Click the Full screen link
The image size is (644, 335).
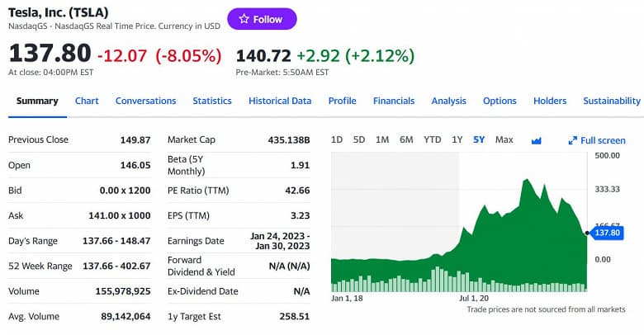[x=603, y=140]
